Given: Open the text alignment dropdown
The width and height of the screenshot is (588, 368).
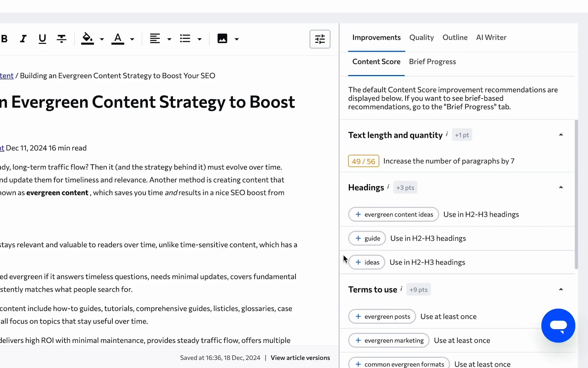Looking at the screenshot, I should [169, 39].
